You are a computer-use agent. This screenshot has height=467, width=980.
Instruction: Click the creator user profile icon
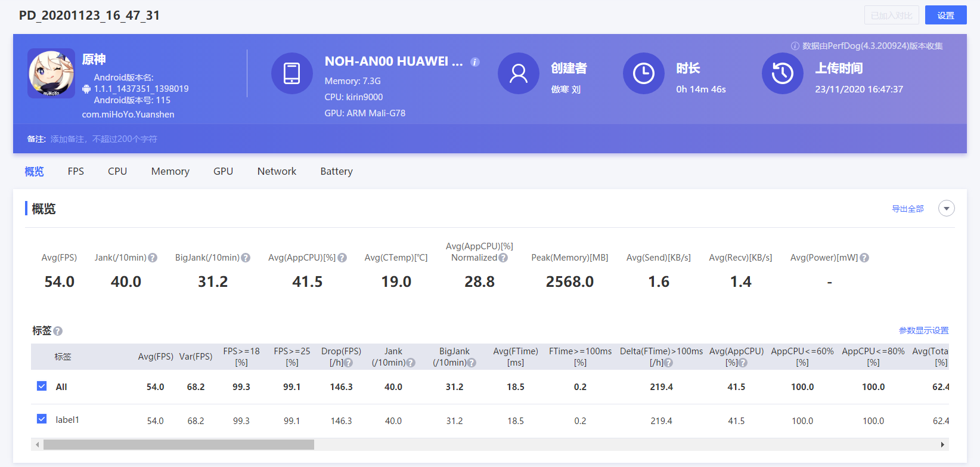pyautogui.click(x=519, y=73)
